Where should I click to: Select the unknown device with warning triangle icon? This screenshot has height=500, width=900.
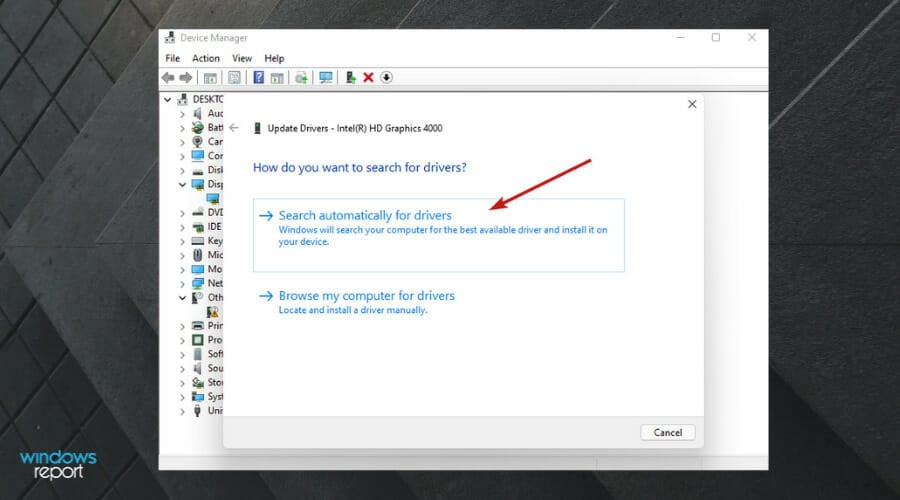point(213,312)
